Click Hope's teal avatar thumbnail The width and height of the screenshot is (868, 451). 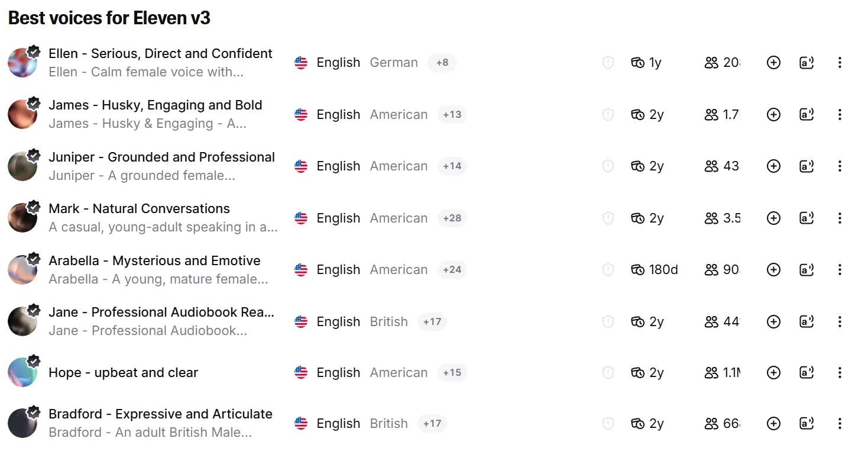point(22,373)
